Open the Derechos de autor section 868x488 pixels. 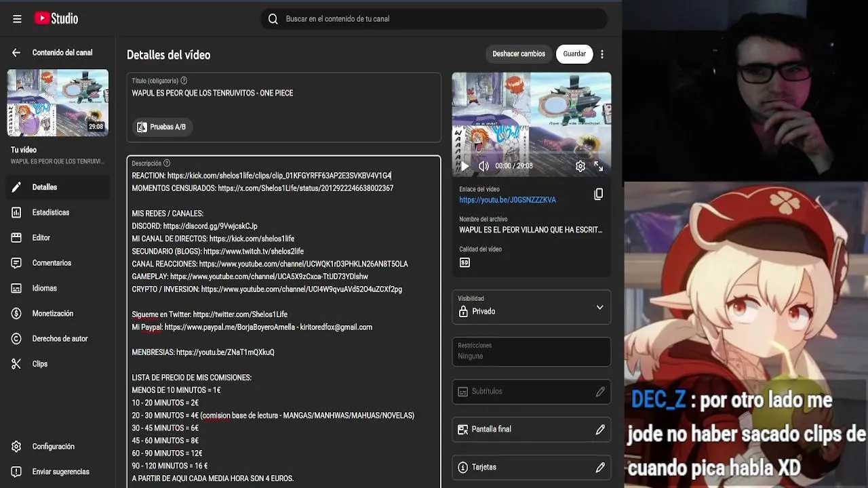click(58, 339)
